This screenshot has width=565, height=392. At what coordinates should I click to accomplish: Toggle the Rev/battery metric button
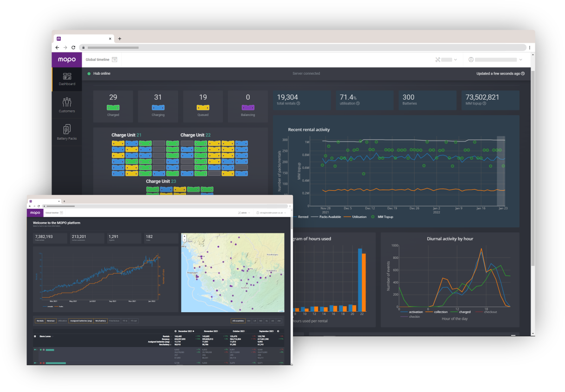point(101,321)
